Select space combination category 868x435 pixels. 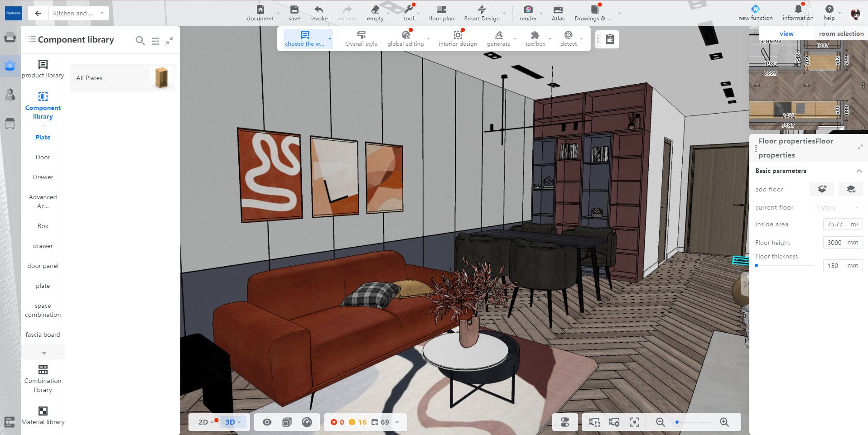coord(43,310)
